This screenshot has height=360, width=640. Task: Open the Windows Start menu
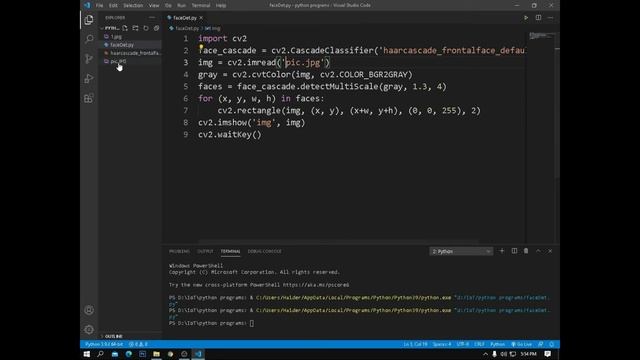click(x=87, y=354)
